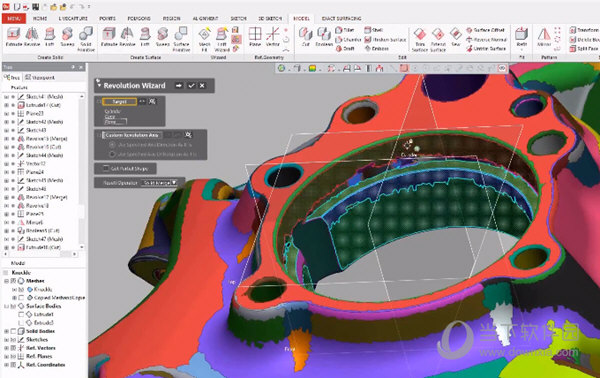Select first Custom Revolution Axis radio option
This screenshot has width=600, height=378.
(x=112, y=145)
